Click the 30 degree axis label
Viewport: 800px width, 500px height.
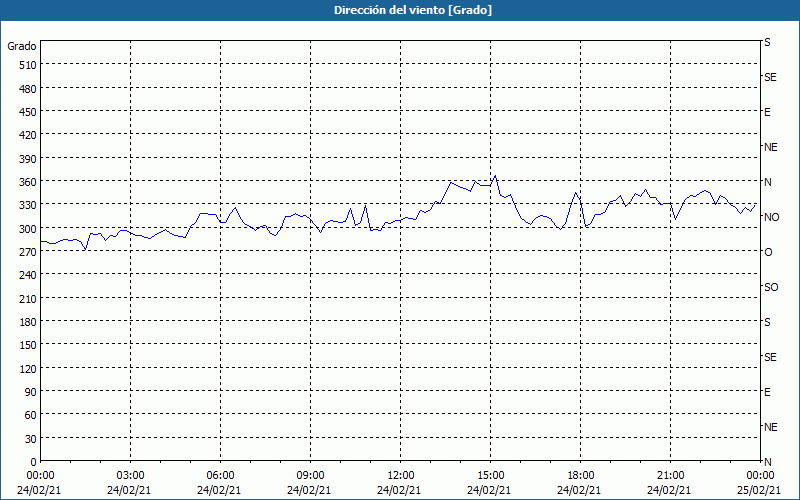click(31, 439)
